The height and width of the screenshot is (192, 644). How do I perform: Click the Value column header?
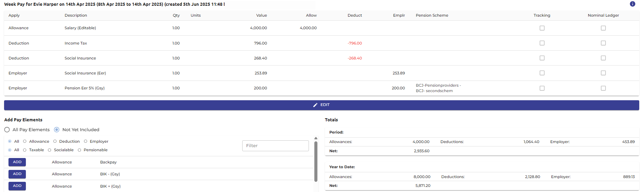262,15
